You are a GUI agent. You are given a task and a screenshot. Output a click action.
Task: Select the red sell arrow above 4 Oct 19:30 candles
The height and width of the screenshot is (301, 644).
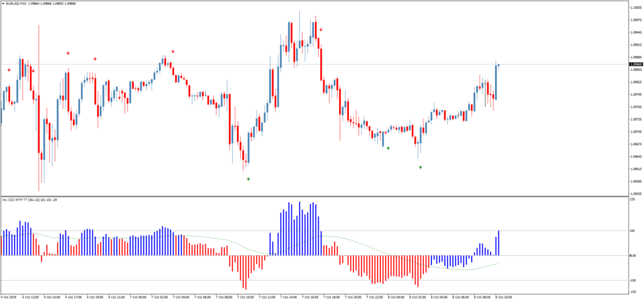(95, 58)
